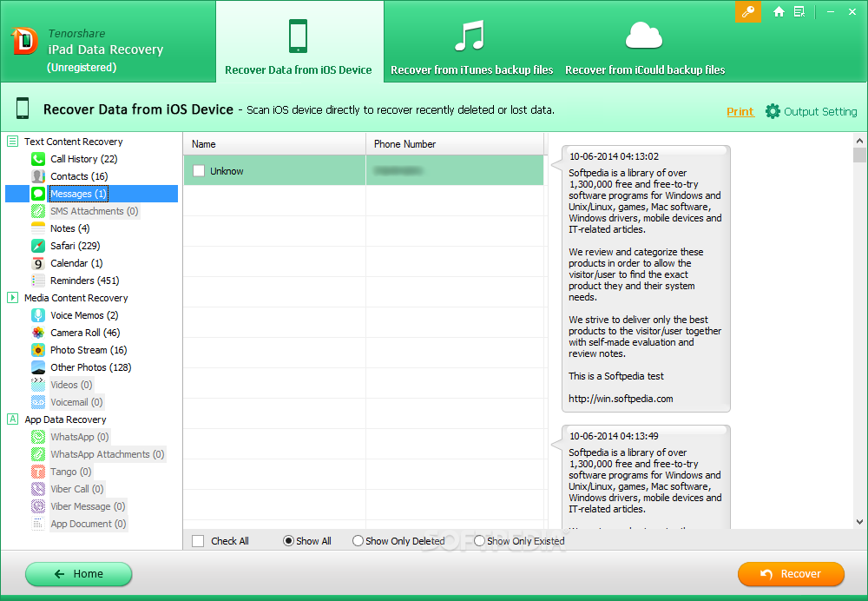Click the orange key register icon
Image resolution: width=868 pixels, height=601 pixels.
[x=748, y=11]
